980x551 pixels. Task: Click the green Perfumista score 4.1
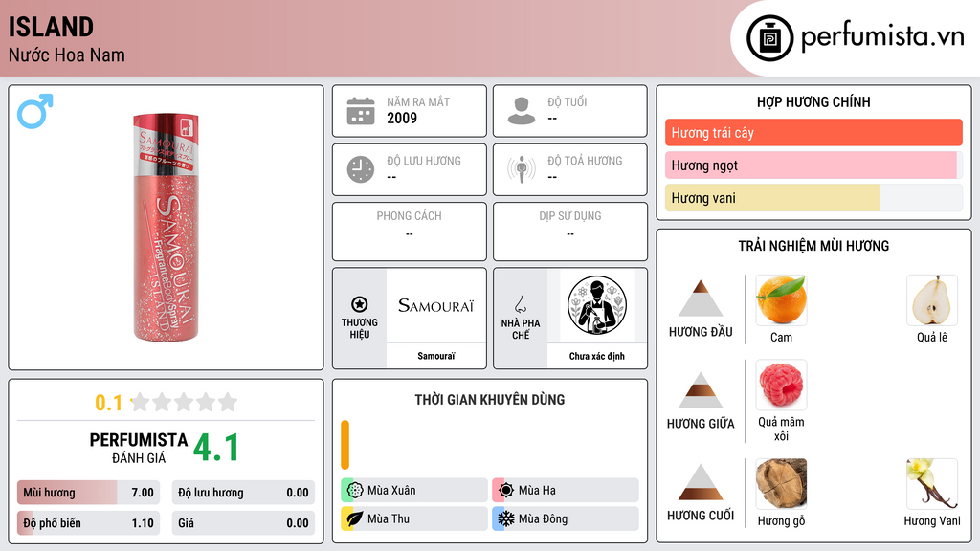216,448
